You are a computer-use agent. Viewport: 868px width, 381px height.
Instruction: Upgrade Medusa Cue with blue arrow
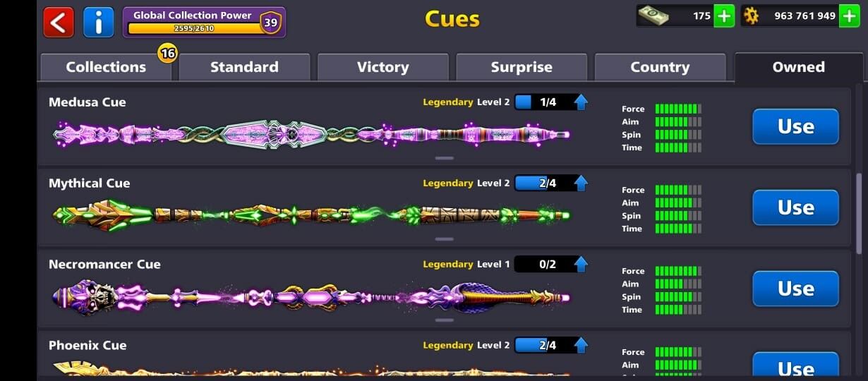pos(581,102)
